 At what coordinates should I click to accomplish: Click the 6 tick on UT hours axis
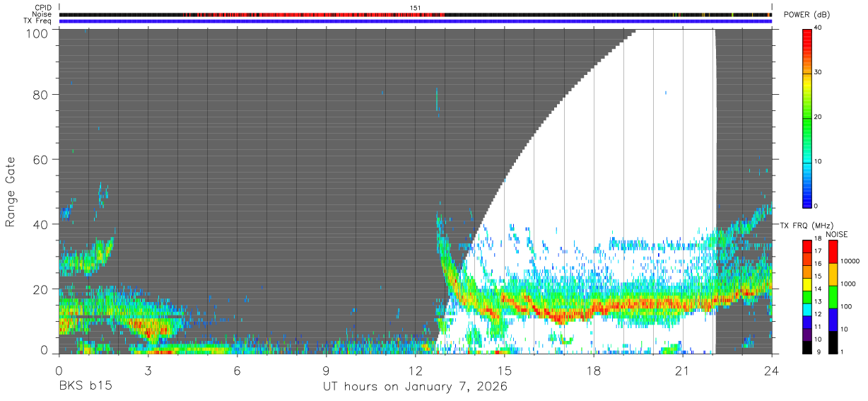pyautogui.click(x=237, y=371)
